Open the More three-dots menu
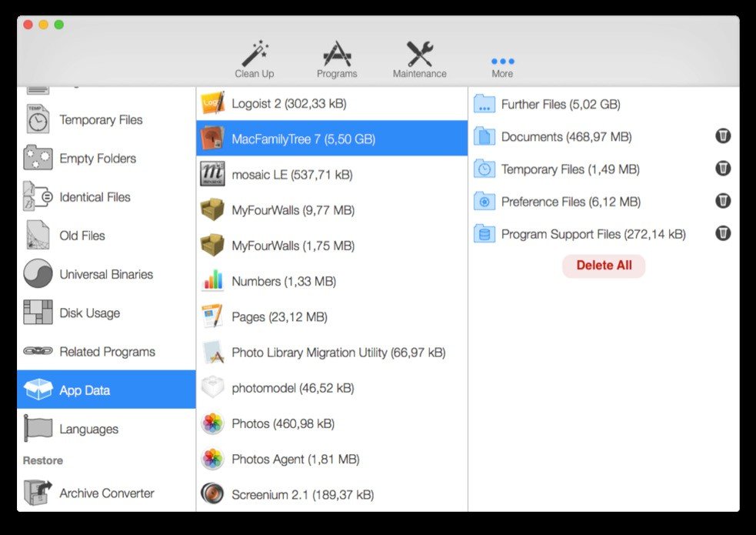Viewport: 756px width, 535px height. (x=502, y=67)
